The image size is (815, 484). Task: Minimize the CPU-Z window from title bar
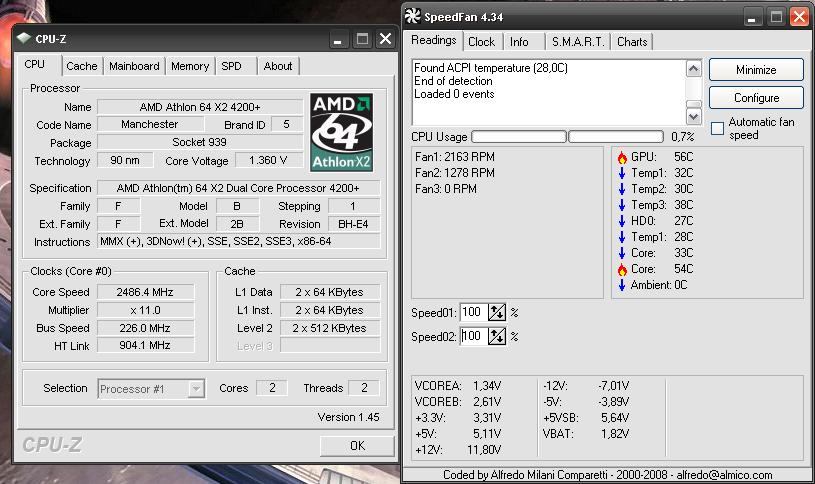point(338,39)
